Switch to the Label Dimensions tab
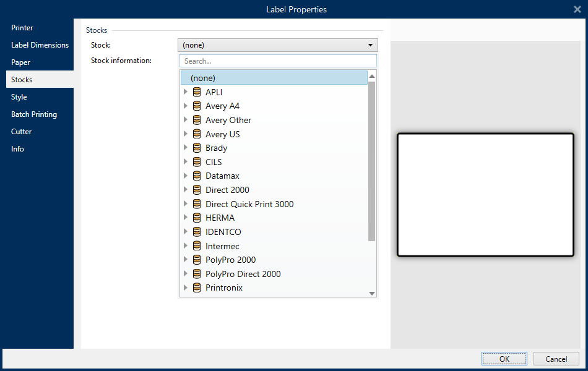 pos(40,45)
